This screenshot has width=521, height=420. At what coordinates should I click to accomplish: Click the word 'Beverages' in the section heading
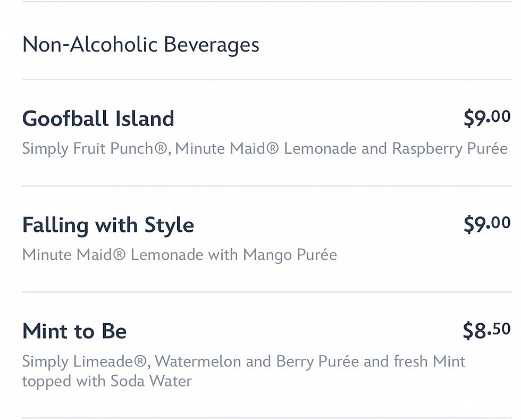pos(212,45)
